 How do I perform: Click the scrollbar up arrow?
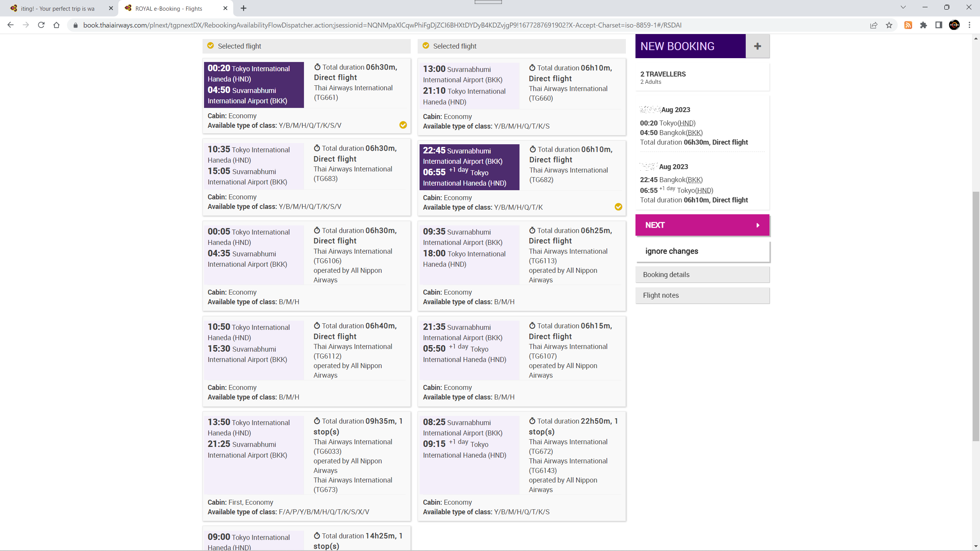click(x=976, y=38)
